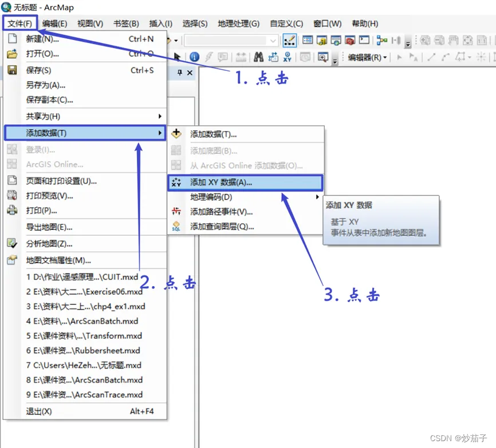The image size is (496, 448).
Task: Choose 页面和打印设置(U)... entry
Action: 85,181
